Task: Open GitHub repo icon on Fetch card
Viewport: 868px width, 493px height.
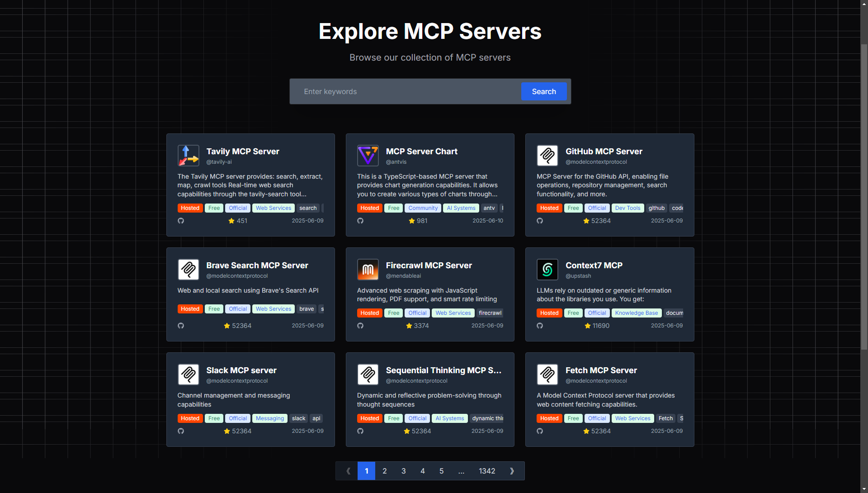Action: 540,431
